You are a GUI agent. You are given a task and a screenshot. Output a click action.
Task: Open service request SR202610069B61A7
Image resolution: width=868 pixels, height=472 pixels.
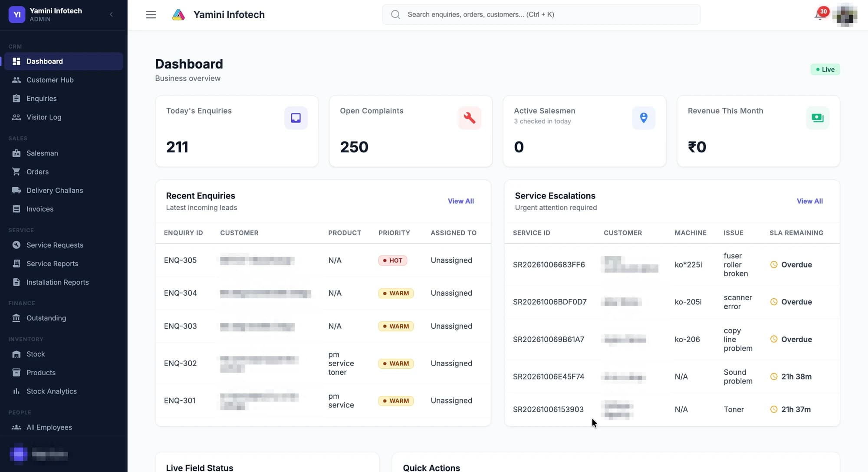pos(548,339)
